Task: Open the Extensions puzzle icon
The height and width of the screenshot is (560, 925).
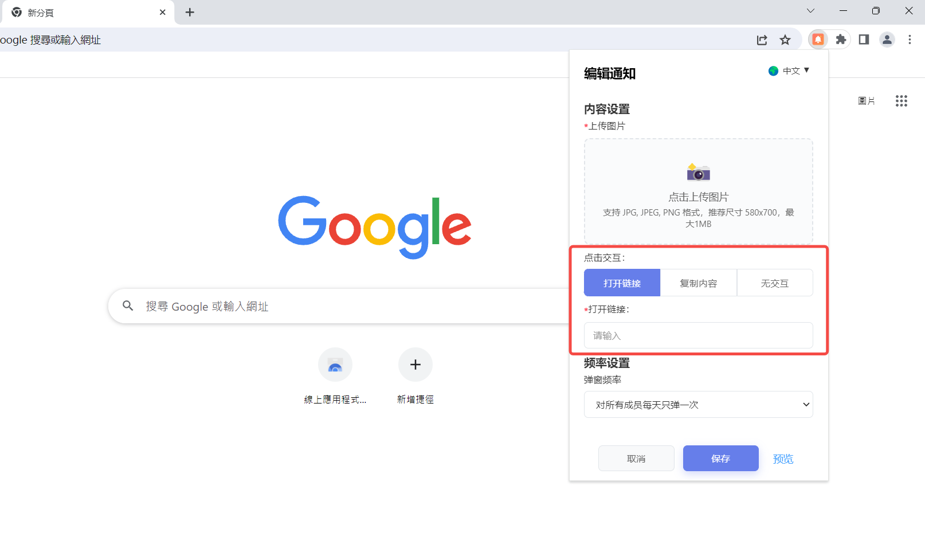Action: [841, 40]
